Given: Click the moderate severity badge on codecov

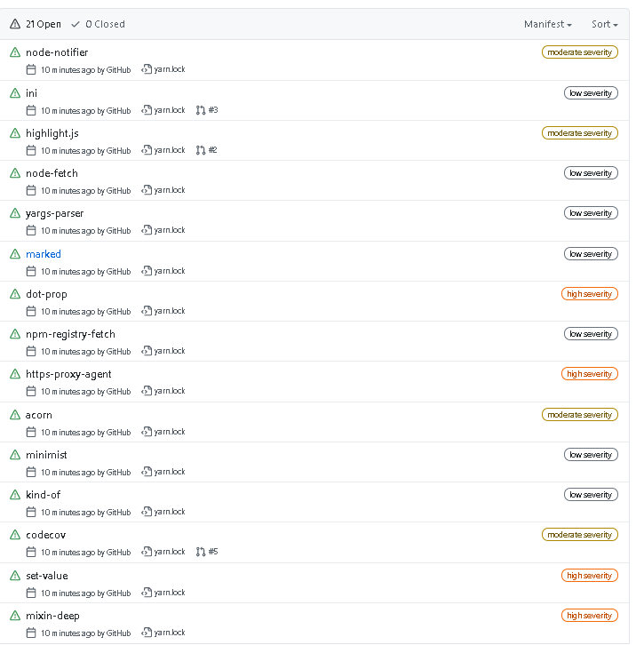Looking at the screenshot, I should (580, 534).
